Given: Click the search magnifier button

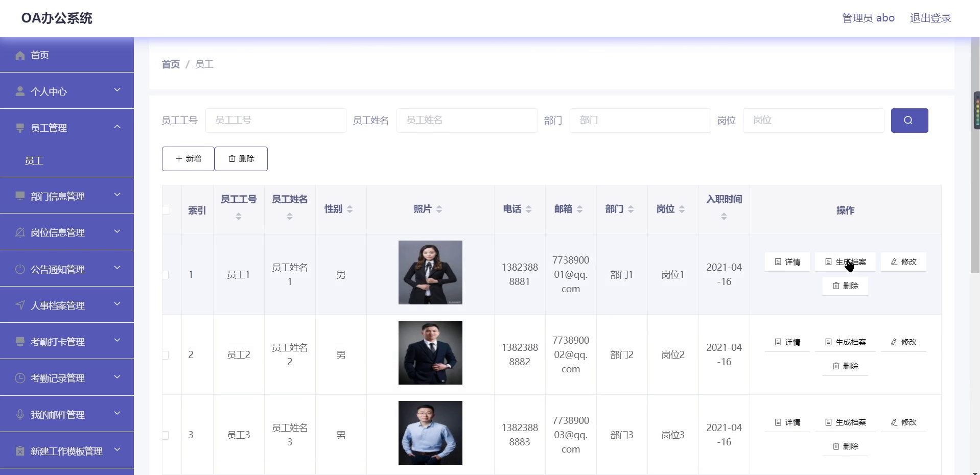Looking at the screenshot, I should click(909, 121).
